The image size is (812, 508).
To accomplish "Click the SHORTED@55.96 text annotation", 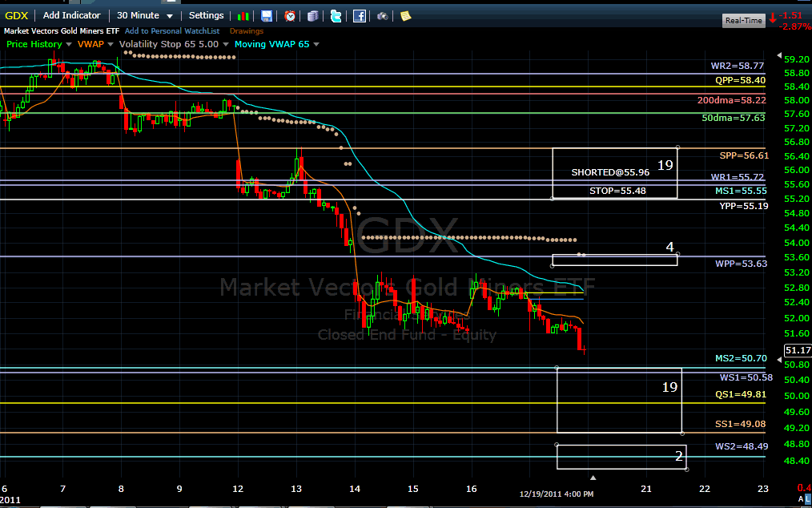I will [x=610, y=171].
